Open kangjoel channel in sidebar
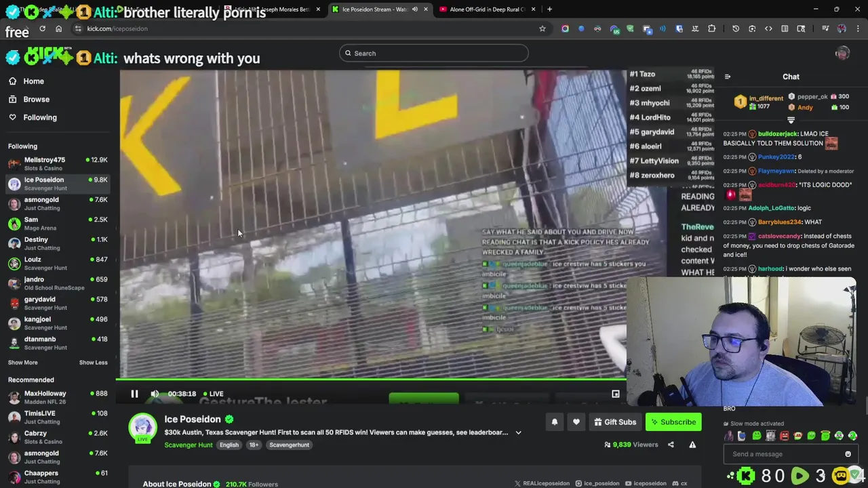This screenshot has height=488, width=868. pyautogui.click(x=58, y=323)
